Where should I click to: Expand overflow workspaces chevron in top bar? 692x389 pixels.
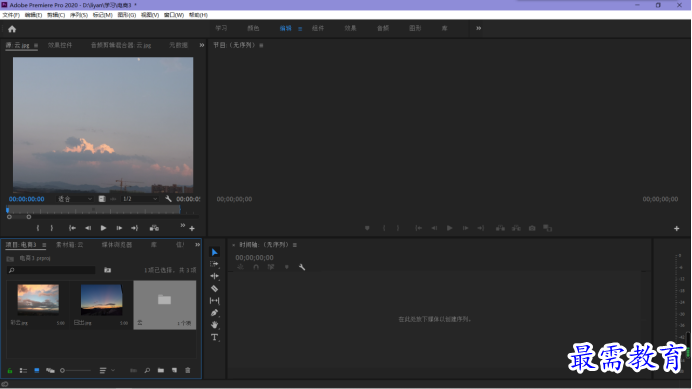(x=478, y=28)
